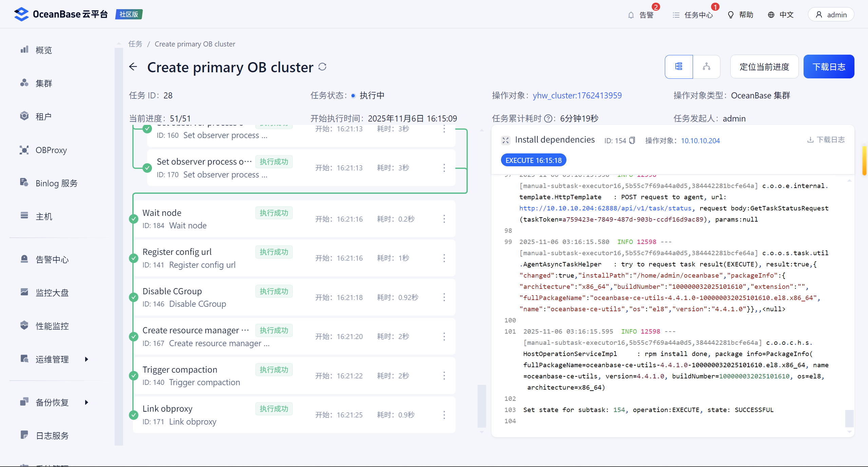This screenshot has height=467, width=868.
Task: Open the more menu for the Wait node subtask
Action: pos(444,219)
